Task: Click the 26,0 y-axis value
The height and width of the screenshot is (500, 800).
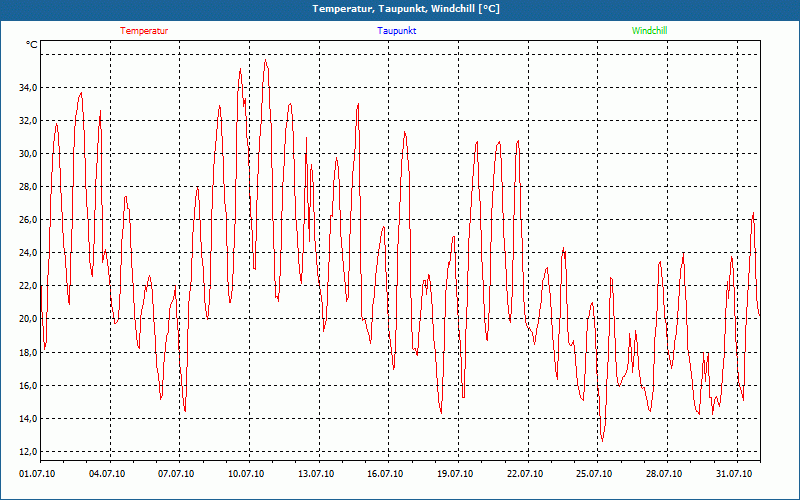Action: (28, 220)
